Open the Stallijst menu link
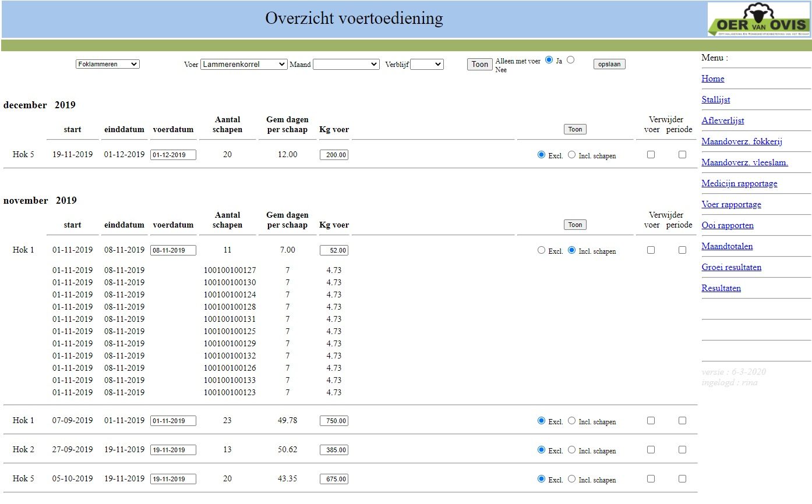Viewport: 812px width, 504px height. (x=715, y=100)
